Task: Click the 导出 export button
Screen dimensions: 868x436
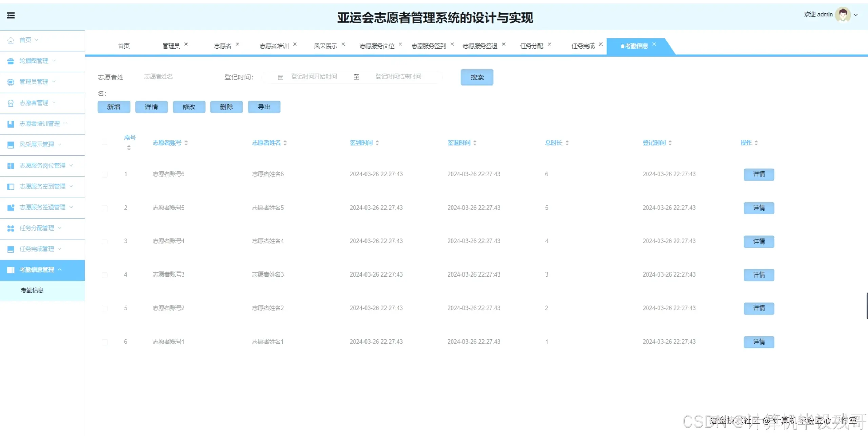Action: 264,107
